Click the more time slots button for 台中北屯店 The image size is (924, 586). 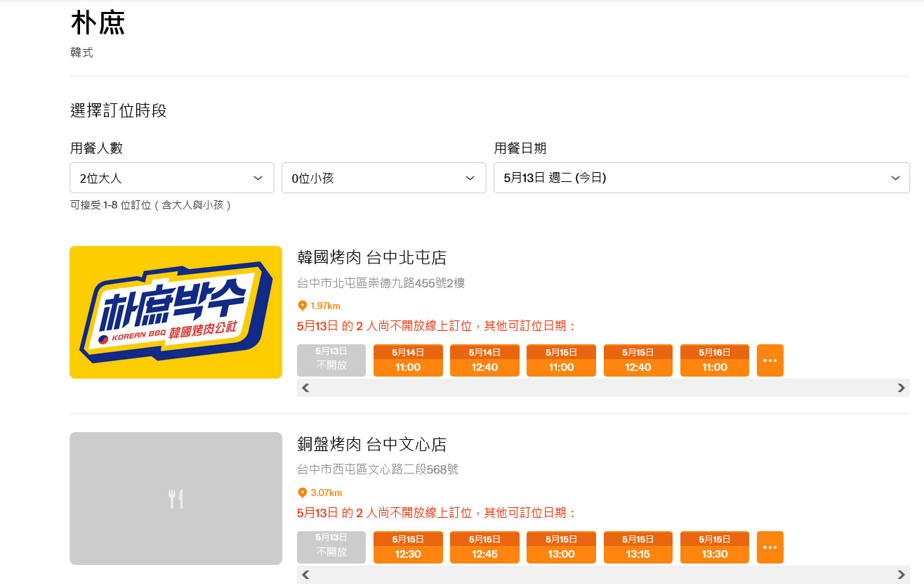point(770,360)
